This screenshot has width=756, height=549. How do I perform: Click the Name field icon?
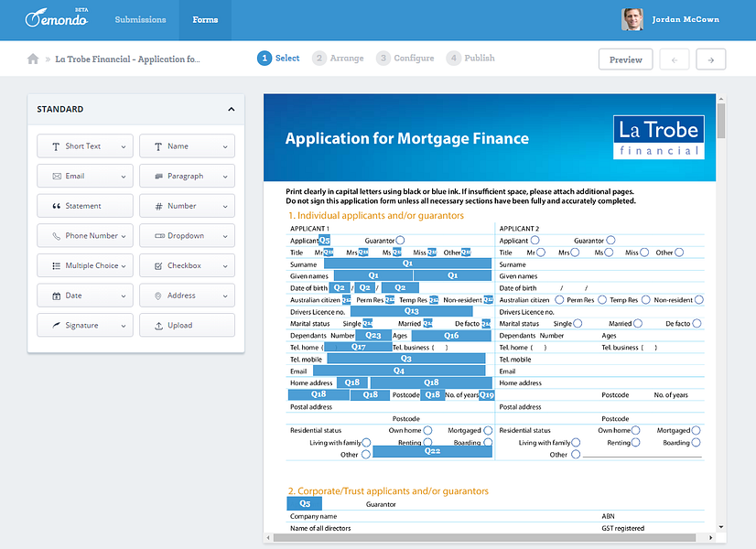pyautogui.click(x=158, y=146)
